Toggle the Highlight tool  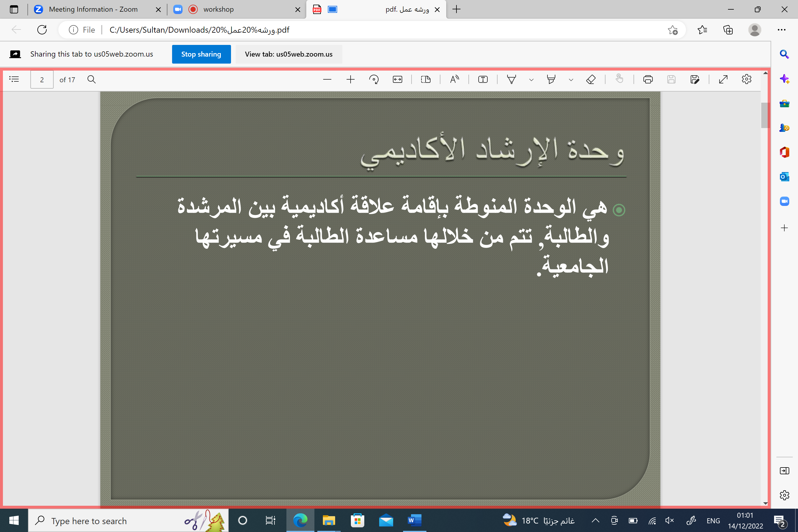pyautogui.click(x=551, y=79)
